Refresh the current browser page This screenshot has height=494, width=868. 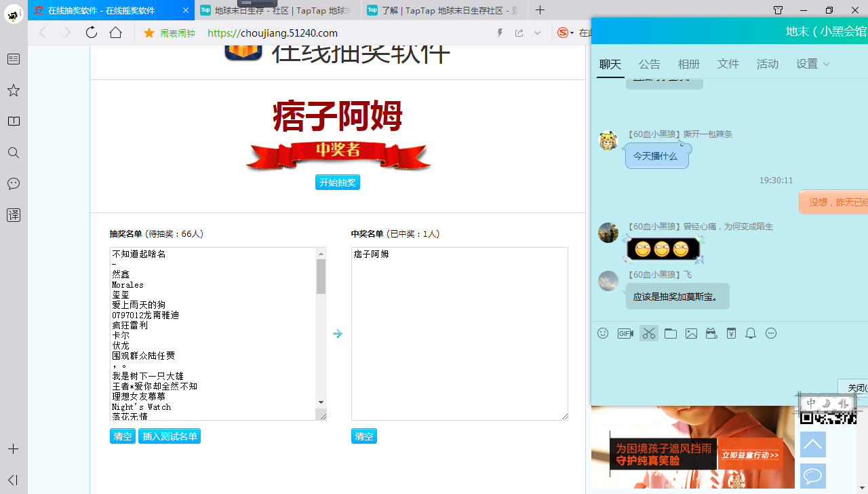click(92, 33)
